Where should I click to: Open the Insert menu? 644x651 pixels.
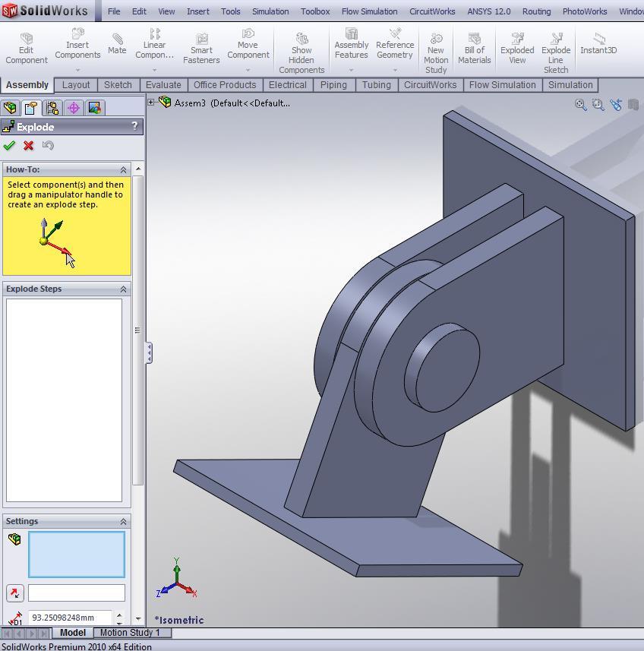198,11
